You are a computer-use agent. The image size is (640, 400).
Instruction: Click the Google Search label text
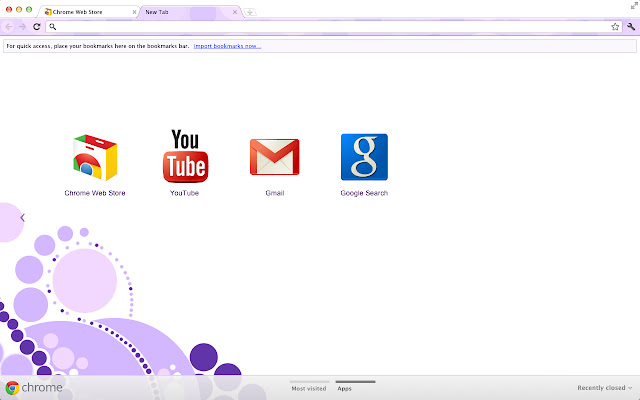(364, 193)
